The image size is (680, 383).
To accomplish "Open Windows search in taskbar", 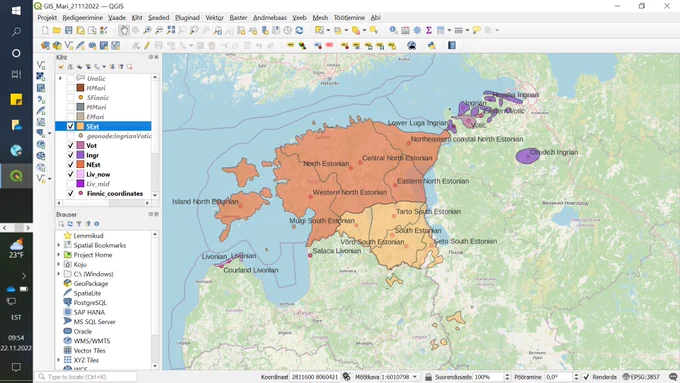I will pyautogui.click(x=16, y=32).
